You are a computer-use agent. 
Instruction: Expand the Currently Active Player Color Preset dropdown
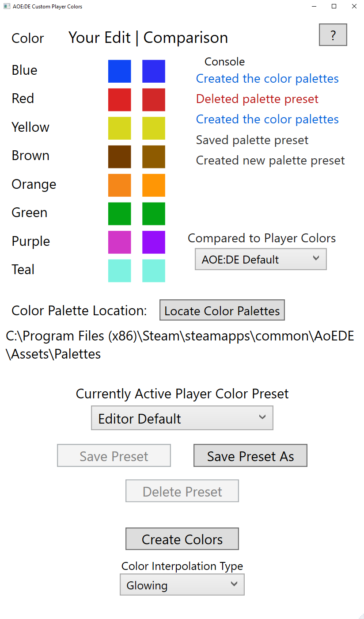(182, 417)
